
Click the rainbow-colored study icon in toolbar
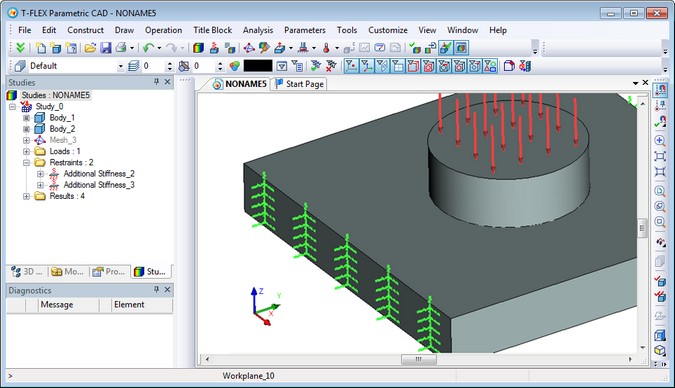[198, 48]
